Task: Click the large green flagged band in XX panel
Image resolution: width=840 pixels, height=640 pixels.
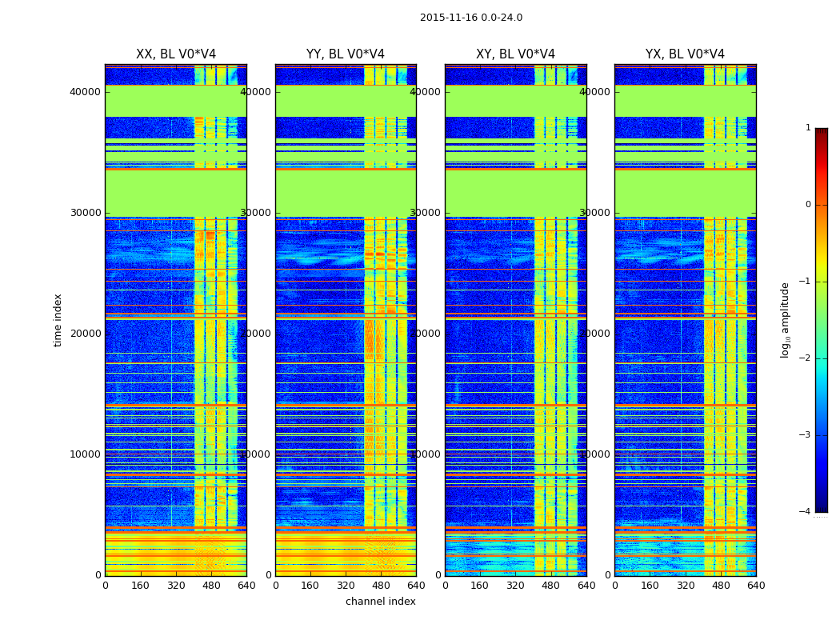Action: [x=176, y=193]
